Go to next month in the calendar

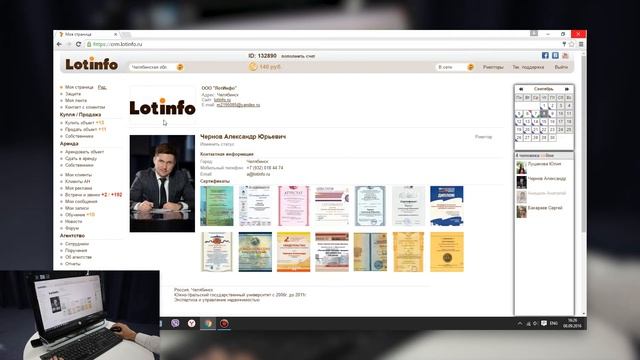(567, 89)
